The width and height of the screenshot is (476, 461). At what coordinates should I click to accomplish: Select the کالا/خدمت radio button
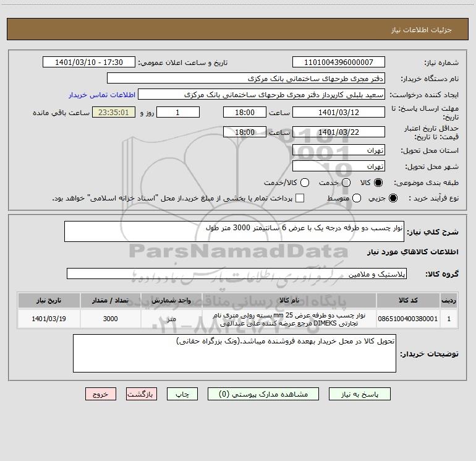click(x=305, y=183)
